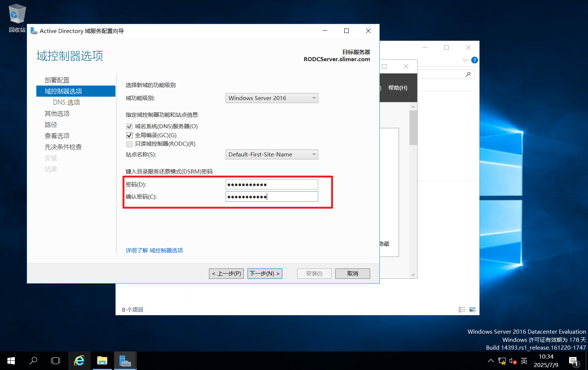588x370 pixels.
Task: Click the confirm password field
Action: pos(272,196)
